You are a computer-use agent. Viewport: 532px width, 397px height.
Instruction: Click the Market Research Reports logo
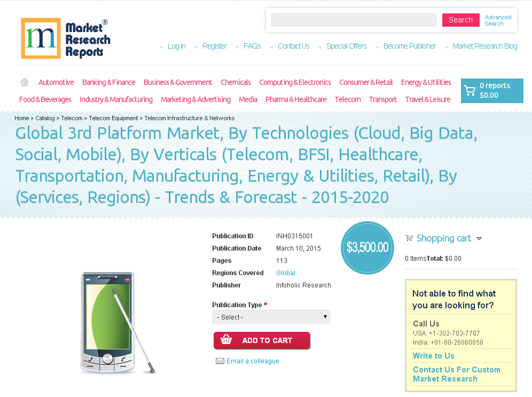(65, 38)
